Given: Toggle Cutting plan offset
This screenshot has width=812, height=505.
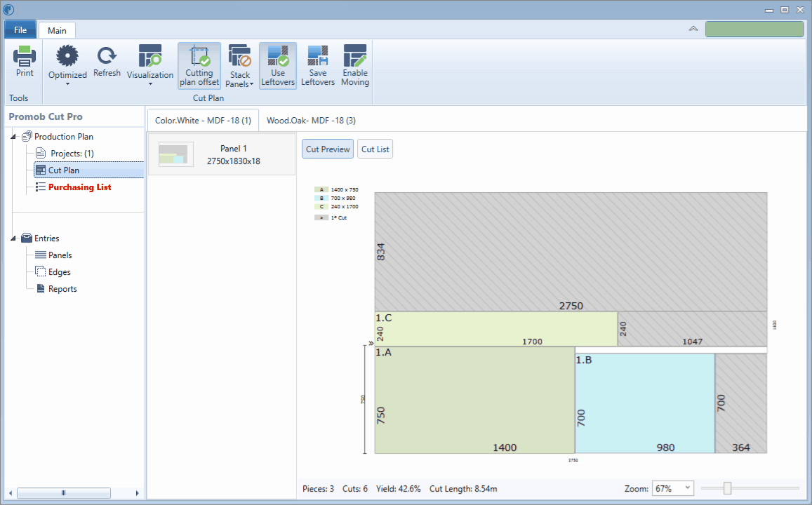Looking at the screenshot, I should point(199,66).
